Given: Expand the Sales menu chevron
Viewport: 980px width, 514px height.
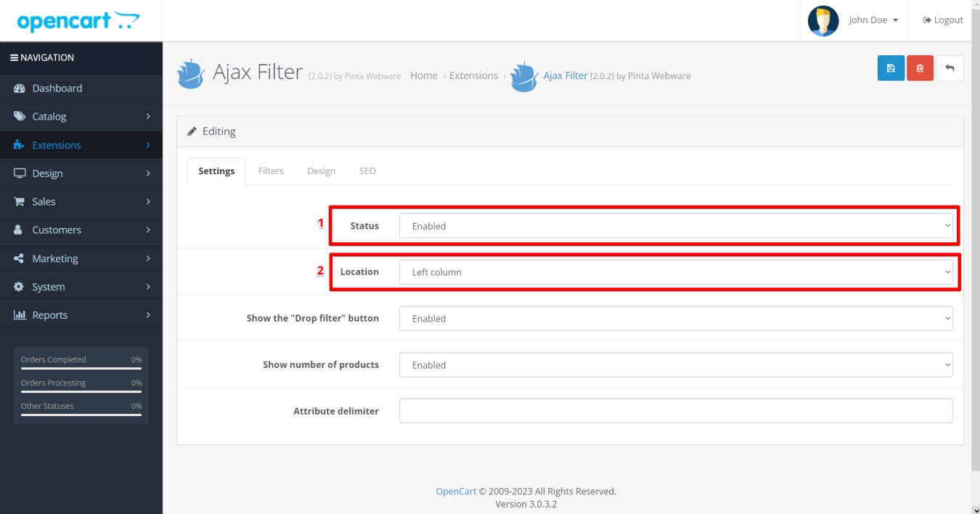Looking at the screenshot, I should tap(148, 202).
